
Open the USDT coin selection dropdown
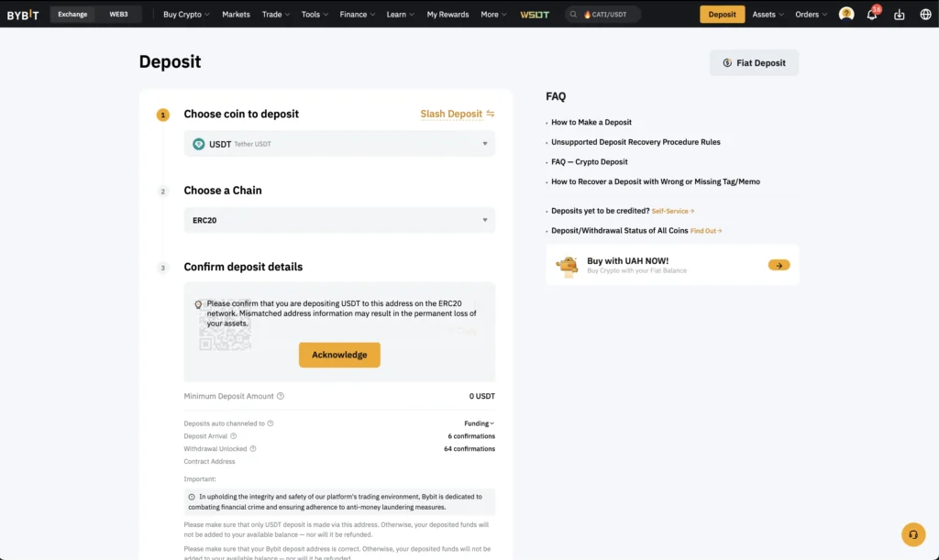pos(339,144)
